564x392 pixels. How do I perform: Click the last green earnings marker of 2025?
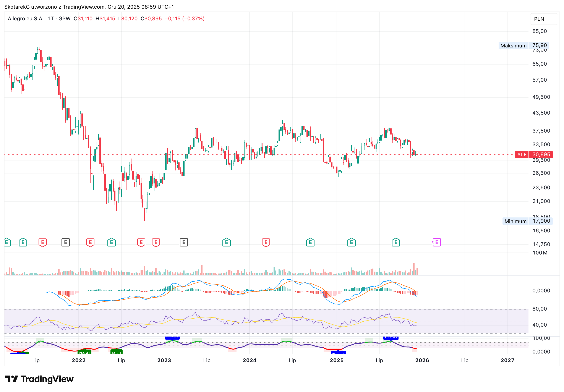[x=396, y=242]
